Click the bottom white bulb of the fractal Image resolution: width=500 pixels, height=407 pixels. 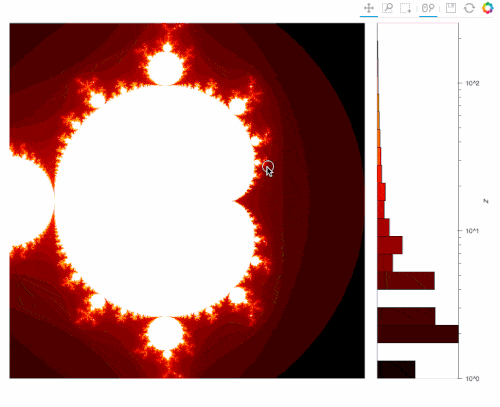(x=165, y=333)
